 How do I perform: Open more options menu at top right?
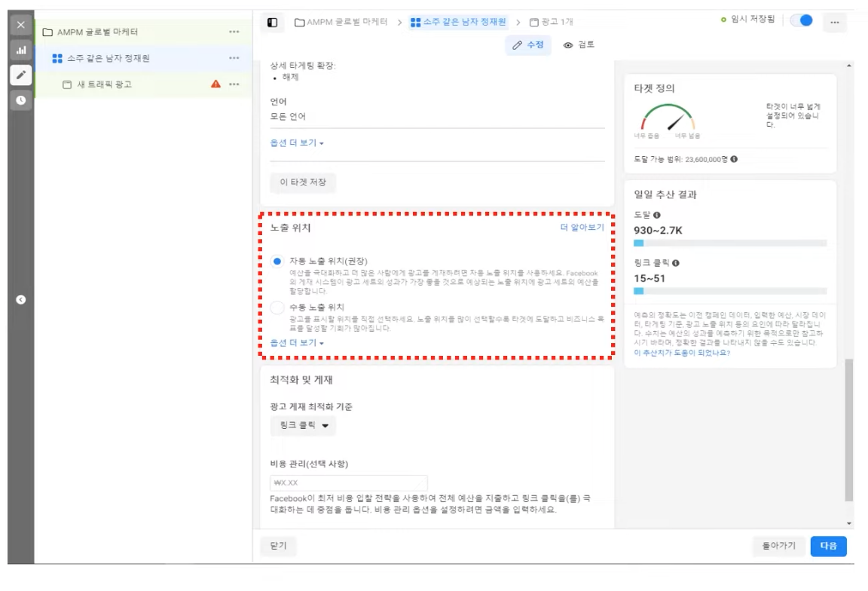pyautogui.click(x=834, y=23)
